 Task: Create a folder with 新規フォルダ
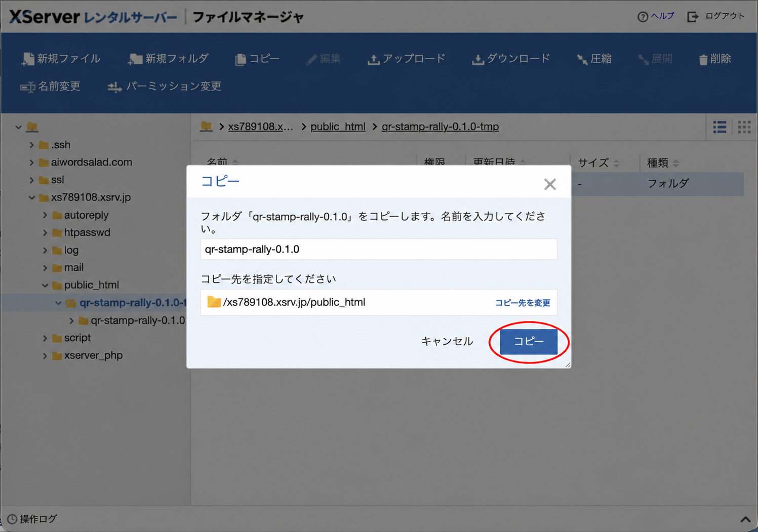coord(168,59)
